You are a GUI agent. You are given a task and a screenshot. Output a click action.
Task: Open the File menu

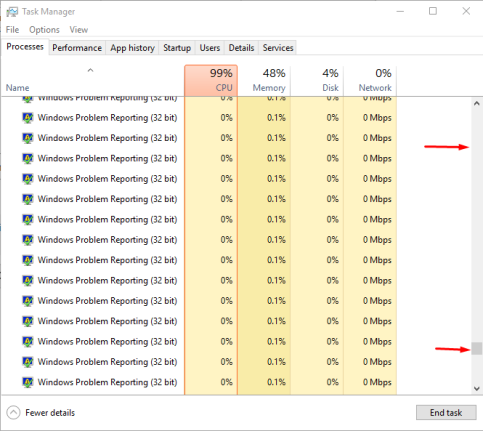pyautogui.click(x=12, y=30)
